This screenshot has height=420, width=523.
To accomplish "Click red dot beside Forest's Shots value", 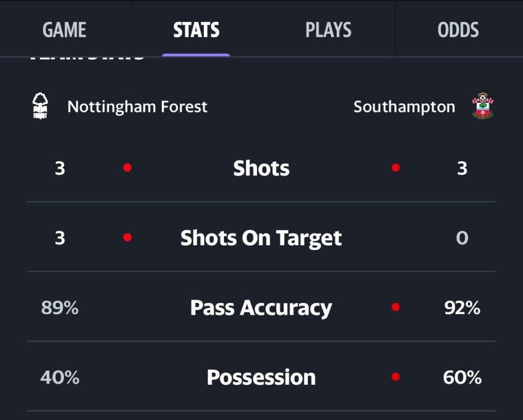I will pos(128,167).
